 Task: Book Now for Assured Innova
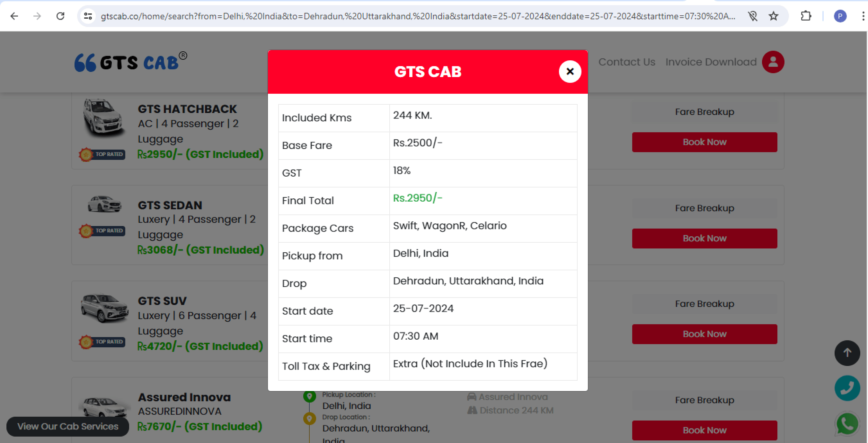click(704, 430)
